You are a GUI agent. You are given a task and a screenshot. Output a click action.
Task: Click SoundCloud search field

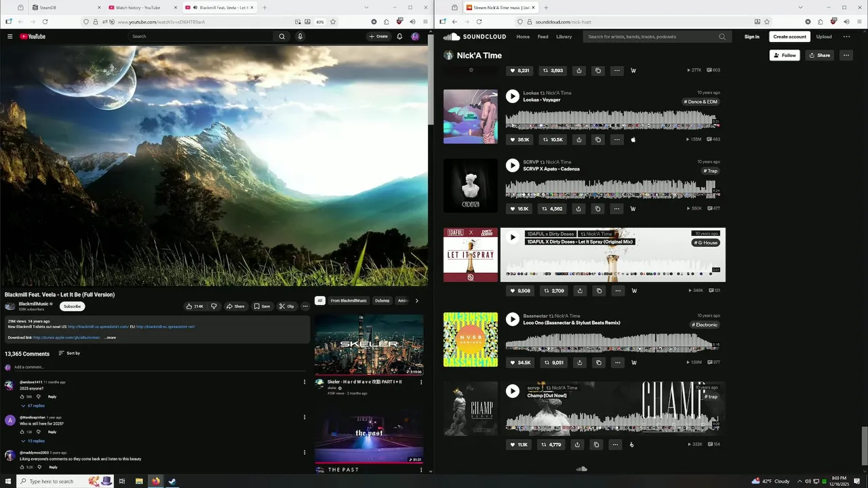point(656,37)
